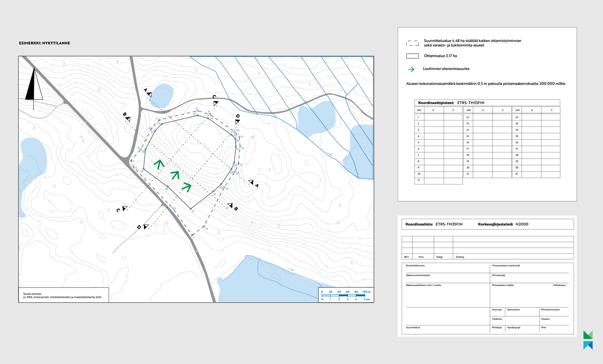Click section marker C above point 9
This screenshot has height=364, width=603.
coord(215,100)
